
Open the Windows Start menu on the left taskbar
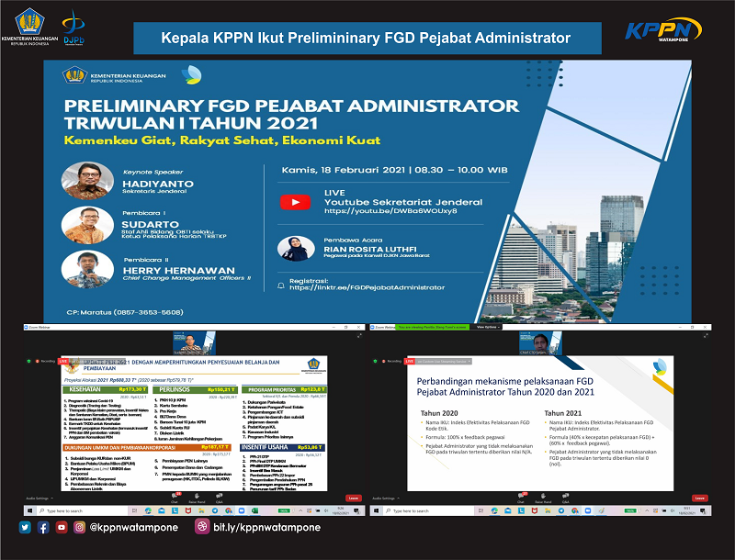[29, 510]
